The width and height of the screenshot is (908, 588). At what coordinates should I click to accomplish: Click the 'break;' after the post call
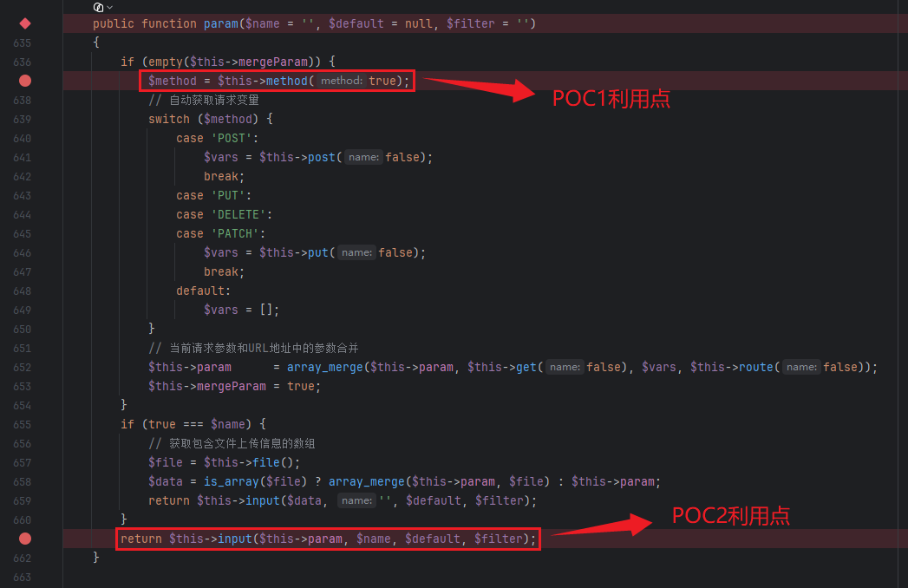coord(224,177)
